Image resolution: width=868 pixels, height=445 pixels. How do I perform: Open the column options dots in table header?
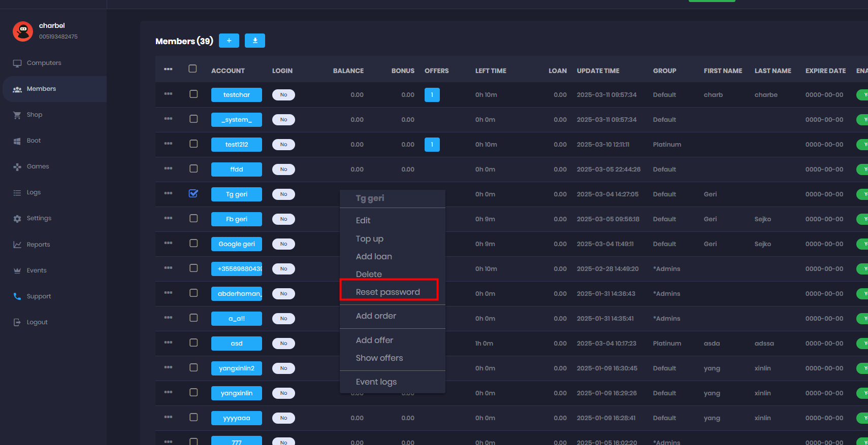pos(168,69)
